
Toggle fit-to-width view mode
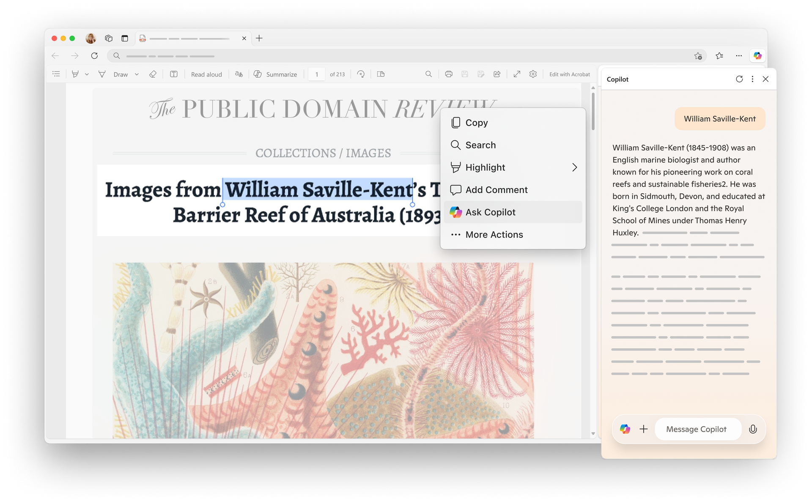[x=517, y=74]
